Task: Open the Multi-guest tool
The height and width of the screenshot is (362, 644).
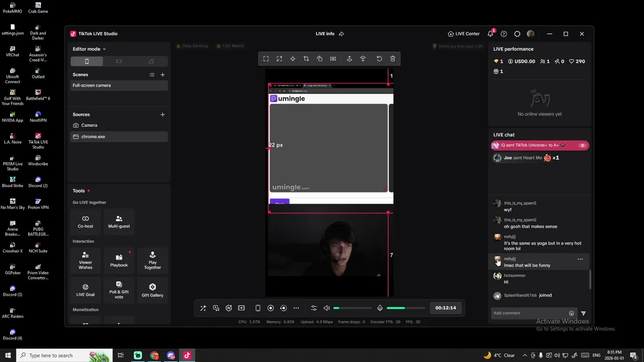Action: [x=119, y=222]
